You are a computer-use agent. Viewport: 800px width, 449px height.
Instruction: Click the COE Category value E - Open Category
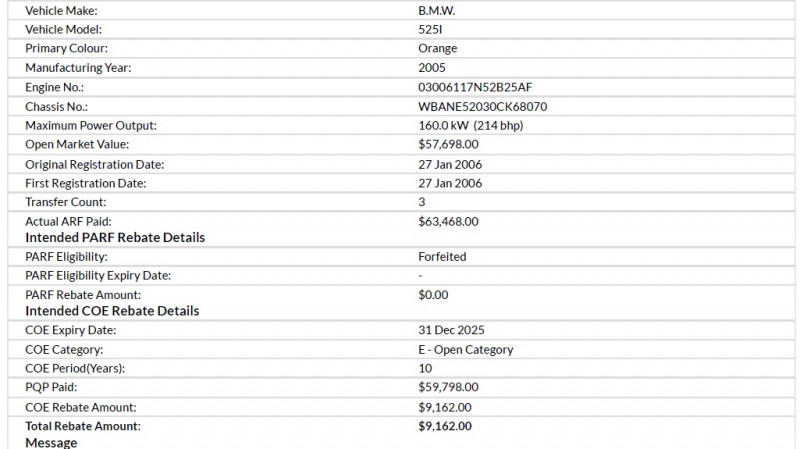(465, 350)
